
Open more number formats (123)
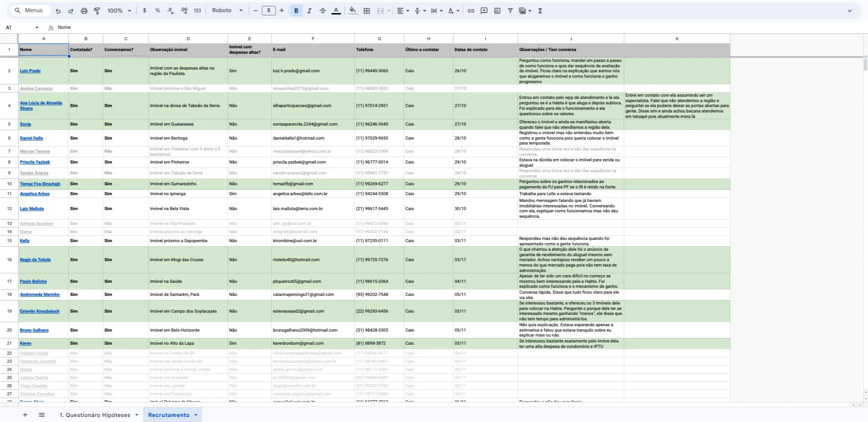(x=197, y=11)
